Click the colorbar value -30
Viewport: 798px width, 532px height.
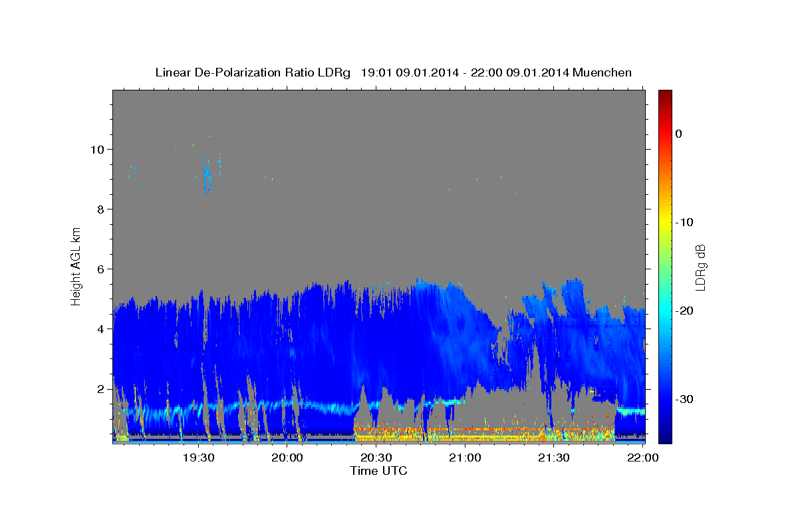[x=684, y=399]
